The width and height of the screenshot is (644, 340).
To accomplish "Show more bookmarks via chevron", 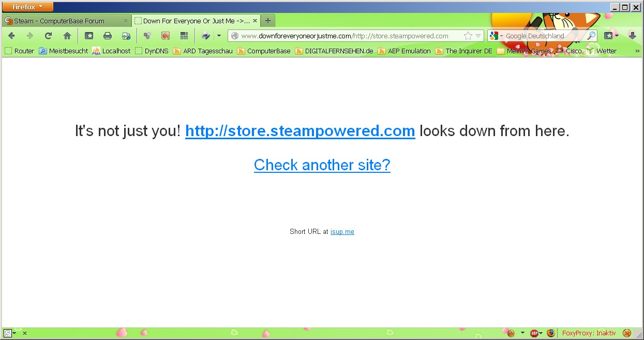I will coord(637,51).
